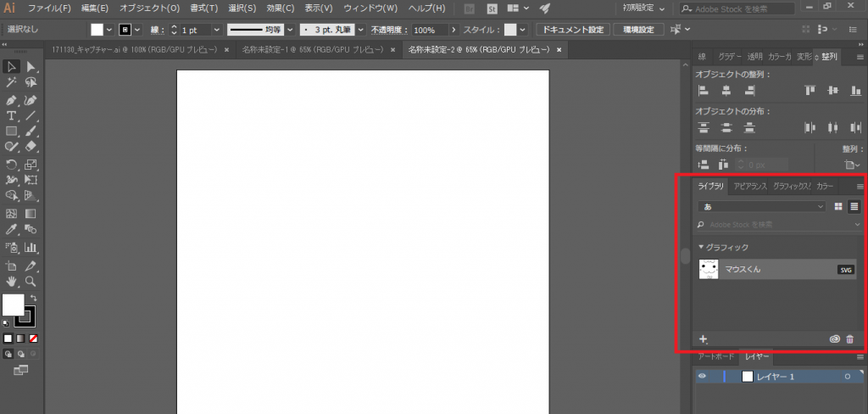Select the Magic Wand tool
The height and width of the screenshot is (414, 868).
[x=12, y=83]
